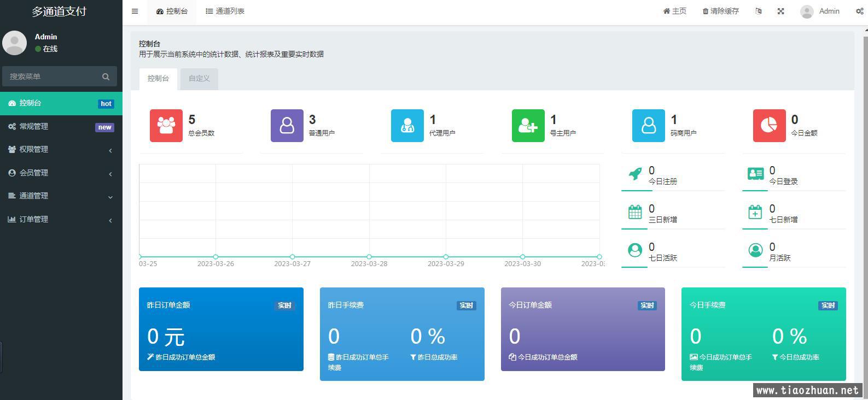Click the green 号主用户 add-user icon
868x400 pixels.
tap(528, 126)
